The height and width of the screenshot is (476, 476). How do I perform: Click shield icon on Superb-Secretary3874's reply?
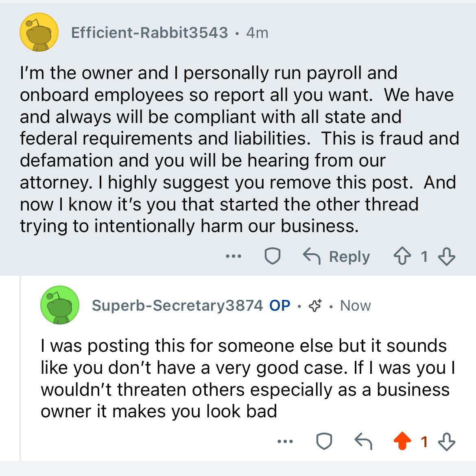324,441
